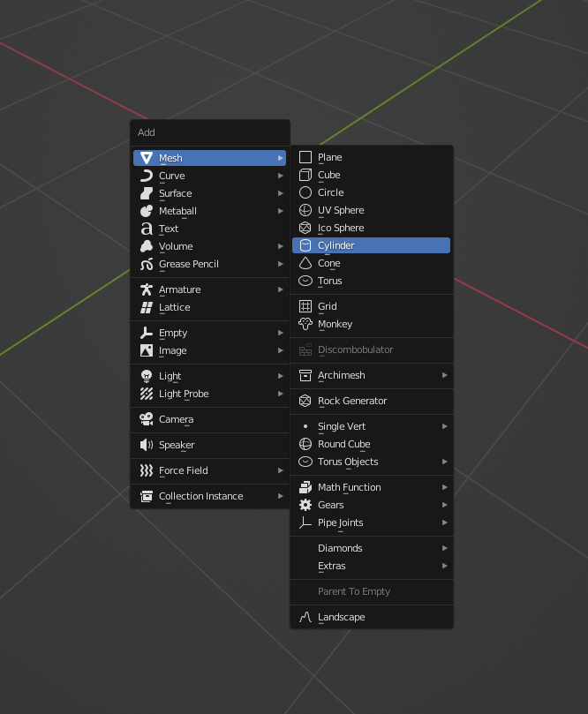Click the Ico Sphere icon
The image size is (588, 714).
[305, 228]
